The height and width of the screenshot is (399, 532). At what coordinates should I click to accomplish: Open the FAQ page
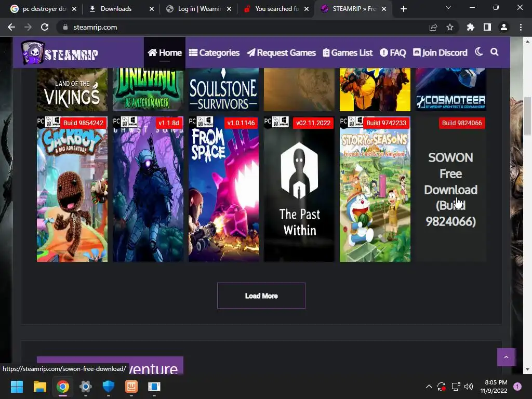pos(393,52)
